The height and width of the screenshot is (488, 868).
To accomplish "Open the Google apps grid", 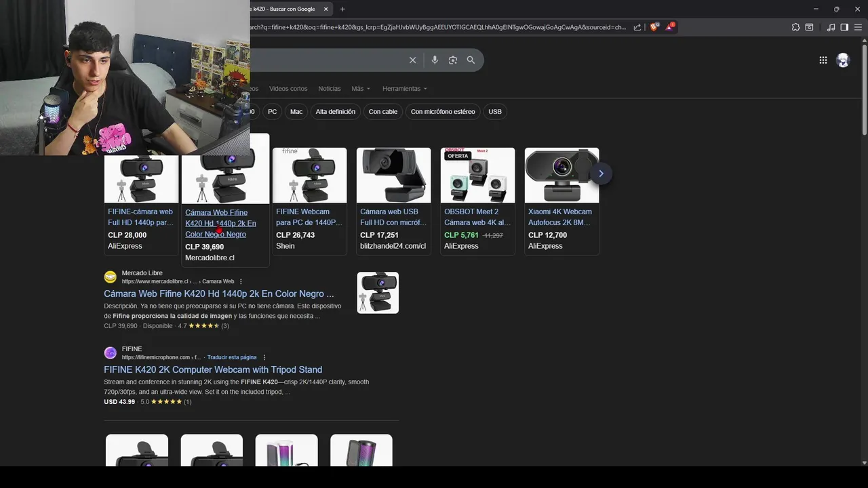I will coord(823,60).
